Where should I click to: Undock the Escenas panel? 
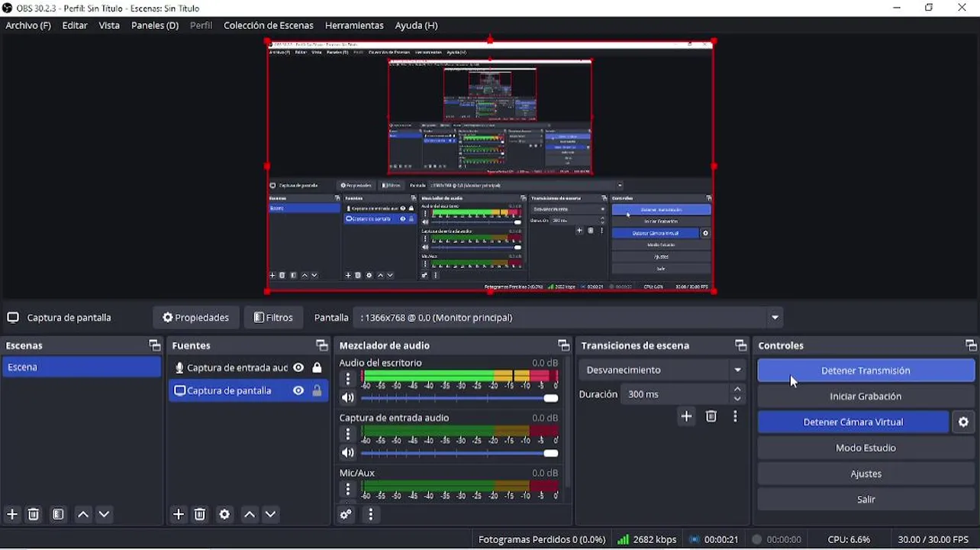point(155,345)
